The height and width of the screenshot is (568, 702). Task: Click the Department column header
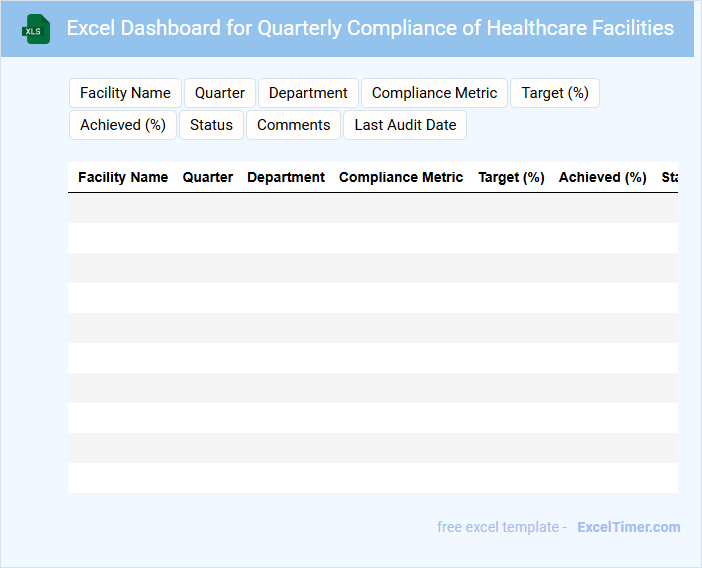(x=286, y=177)
